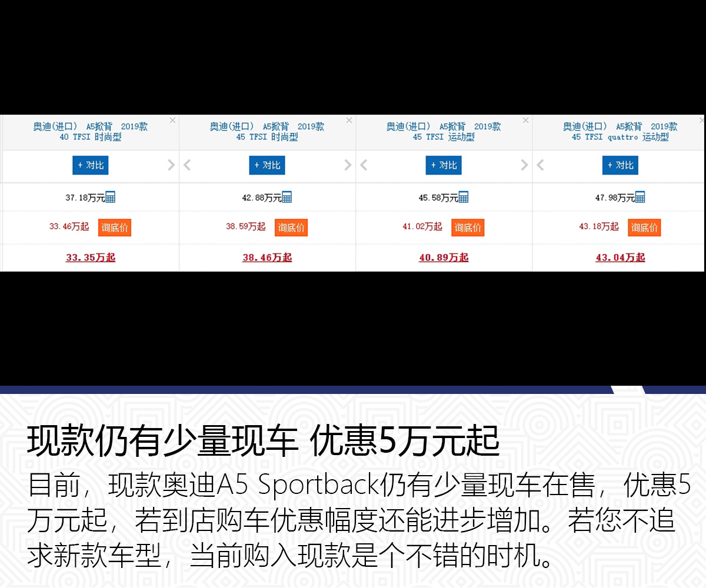Add 45 TFSI quattro 运动型 to 对比
This screenshot has height=588, width=706.
point(620,165)
